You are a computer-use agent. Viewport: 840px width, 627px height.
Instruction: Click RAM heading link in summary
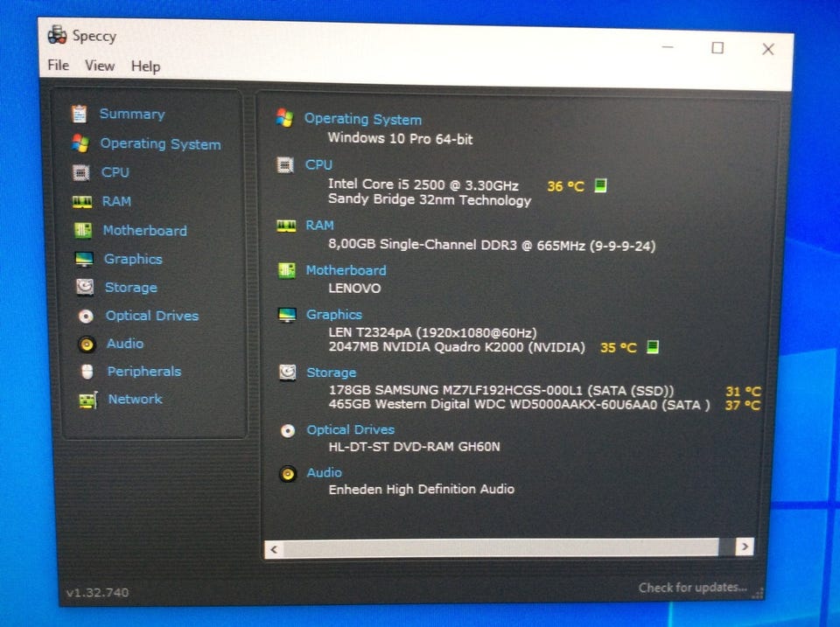click(x=320, y=226)
